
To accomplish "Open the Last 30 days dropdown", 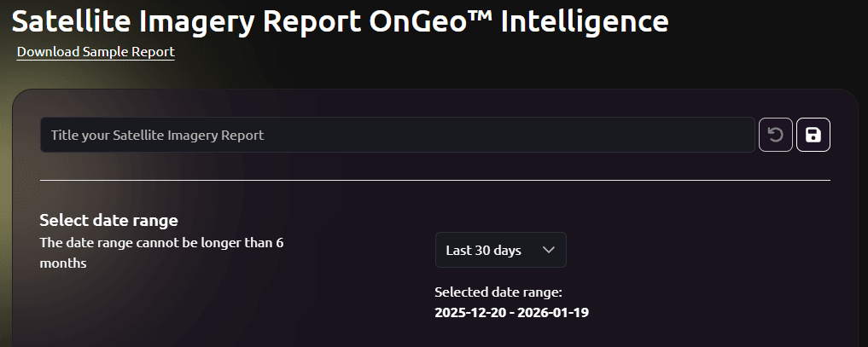I will [500, 250].
